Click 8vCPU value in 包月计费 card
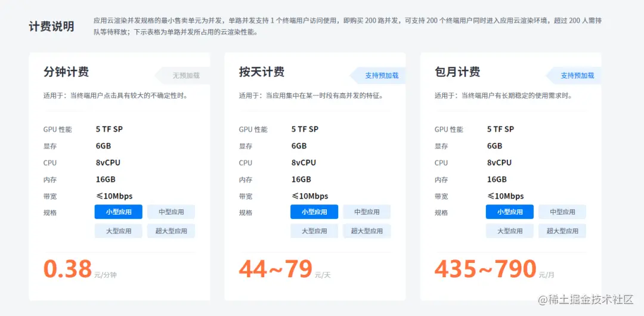This screenshot has height=316, width=644. click(x=500, y=163)
